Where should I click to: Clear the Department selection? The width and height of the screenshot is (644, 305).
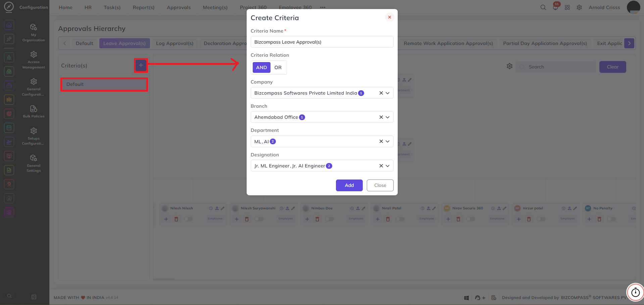pos(381,141)
